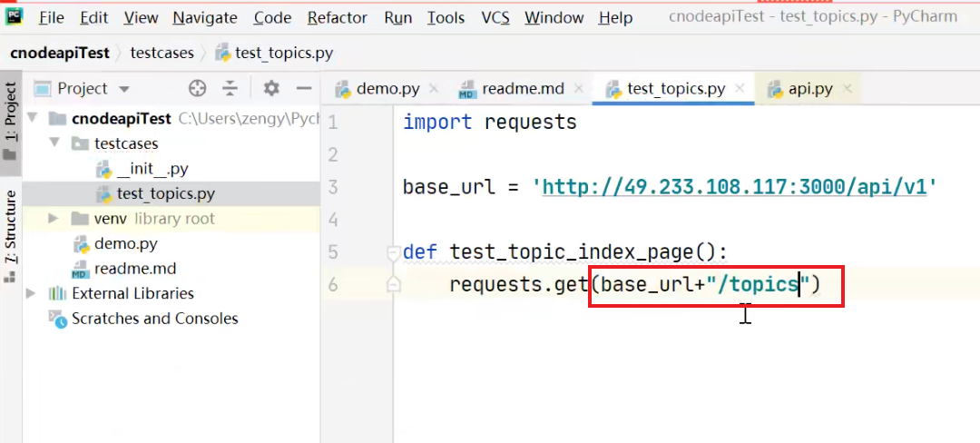Click the Python file icon on api.py tab

(x=776, y=89)
